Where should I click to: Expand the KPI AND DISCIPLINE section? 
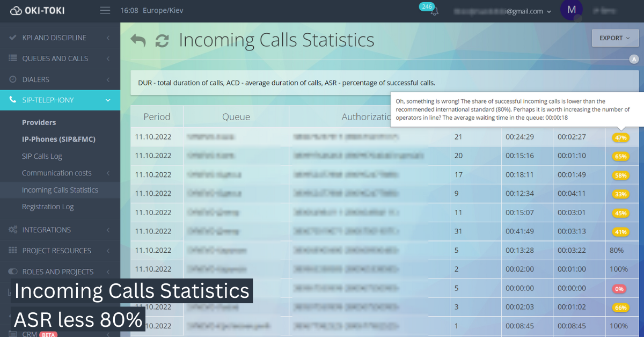click(108, 38)
